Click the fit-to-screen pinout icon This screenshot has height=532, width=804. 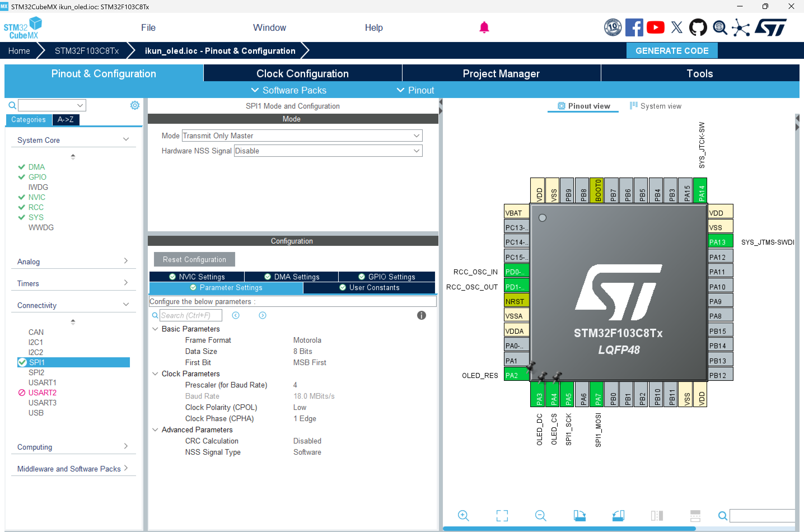pos(502,515)
